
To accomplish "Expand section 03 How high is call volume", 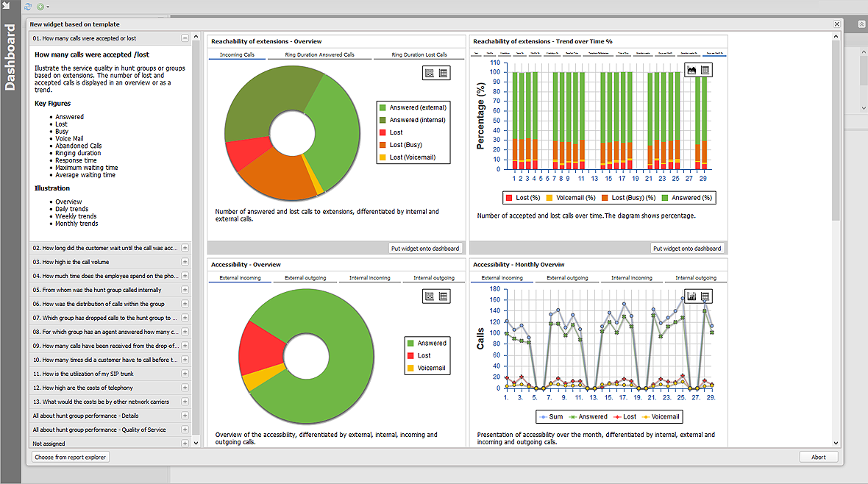I will point(185,262).
